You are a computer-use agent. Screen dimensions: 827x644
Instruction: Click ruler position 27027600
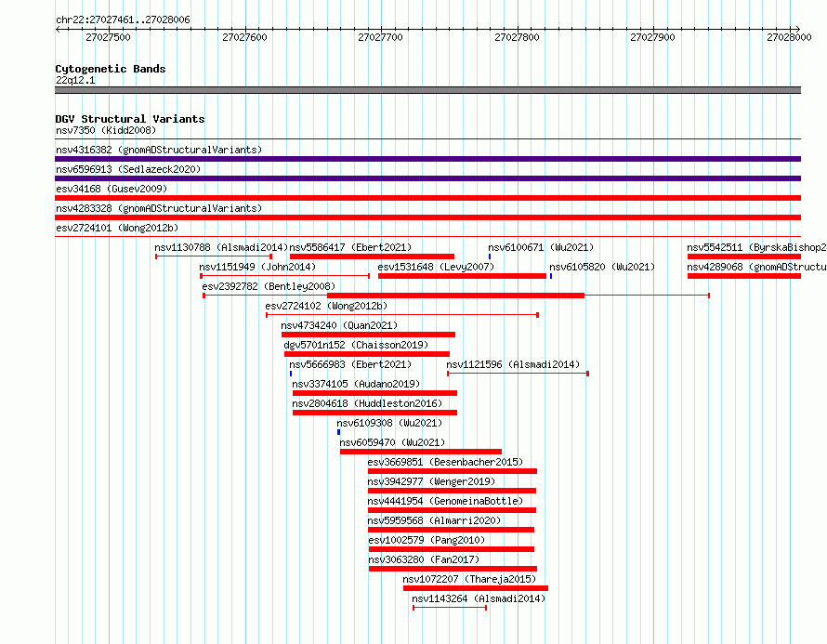[x=244, y=37]
